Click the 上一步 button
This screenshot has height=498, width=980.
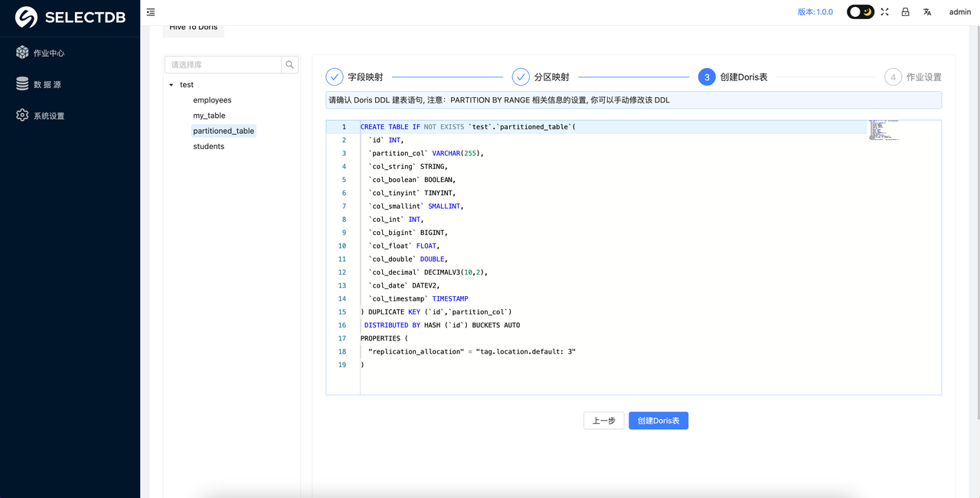tap(604, 421)
